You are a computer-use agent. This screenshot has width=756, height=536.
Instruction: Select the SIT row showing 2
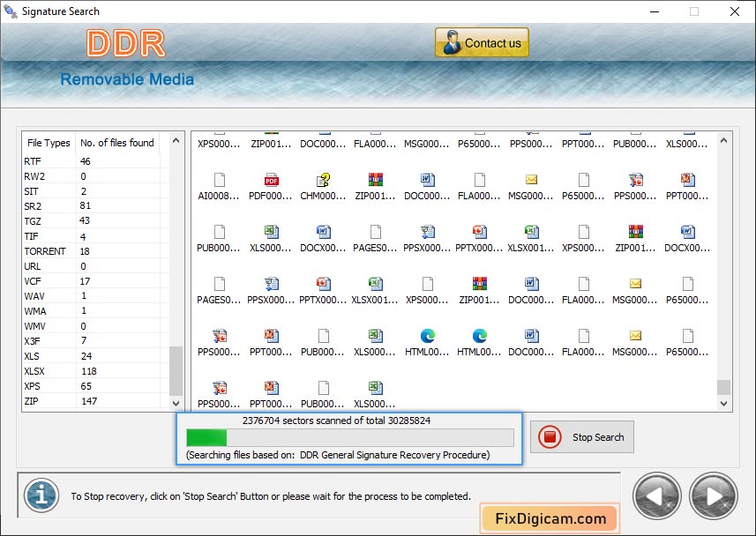96,191
